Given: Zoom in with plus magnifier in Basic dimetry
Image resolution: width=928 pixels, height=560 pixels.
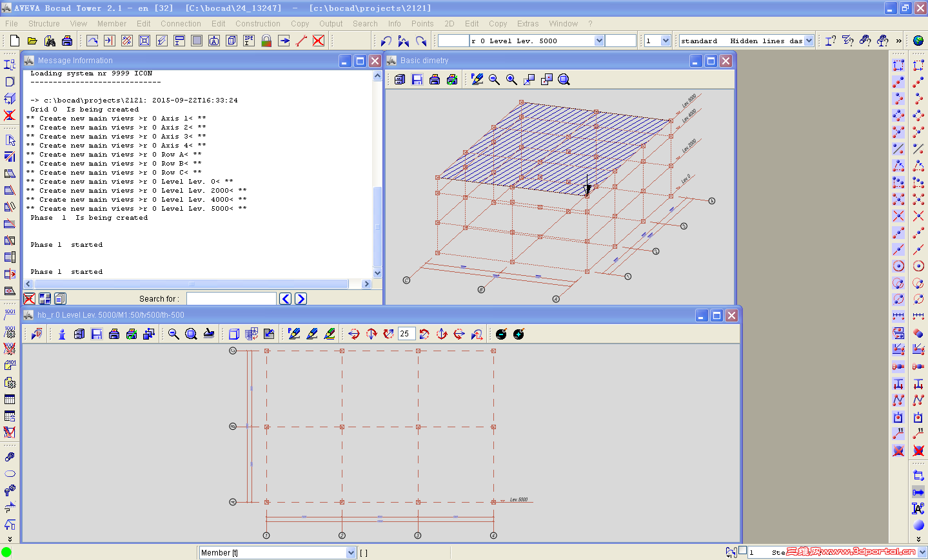Looking at the screenshot, I should [511, 79].
